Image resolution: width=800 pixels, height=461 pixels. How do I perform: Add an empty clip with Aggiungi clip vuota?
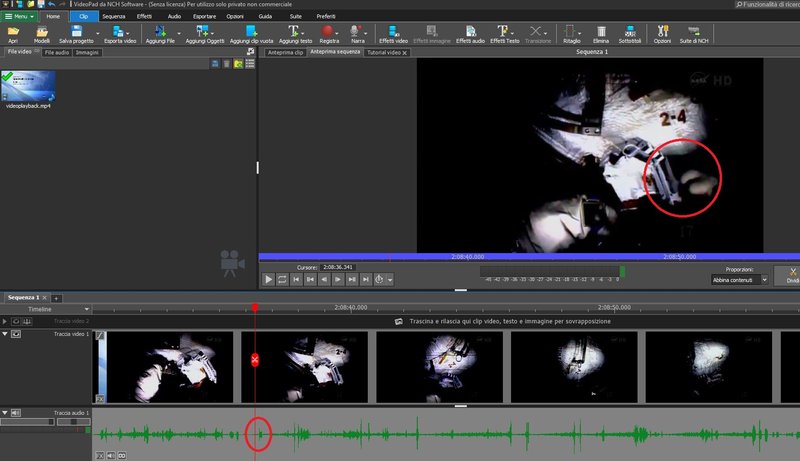(251, 34)
